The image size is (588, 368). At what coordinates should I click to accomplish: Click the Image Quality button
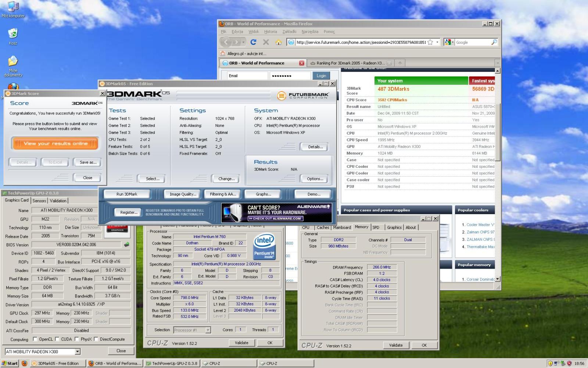(x=183, y=194)
